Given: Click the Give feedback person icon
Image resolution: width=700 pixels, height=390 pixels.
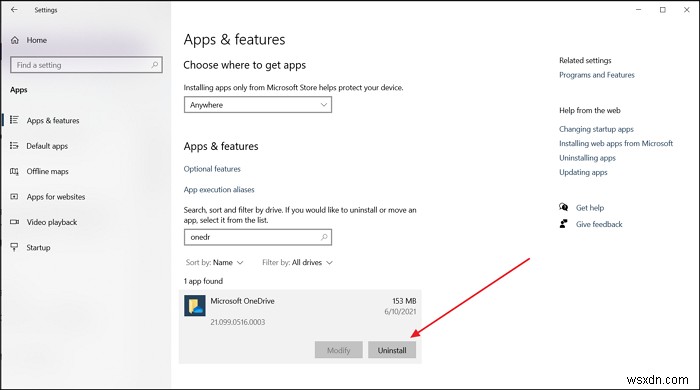Looking at the screenshot, I should point(563,224).
